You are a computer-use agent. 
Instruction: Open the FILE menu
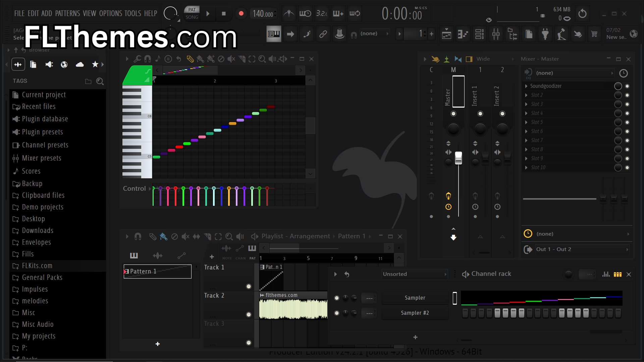[x=19, y=13]
